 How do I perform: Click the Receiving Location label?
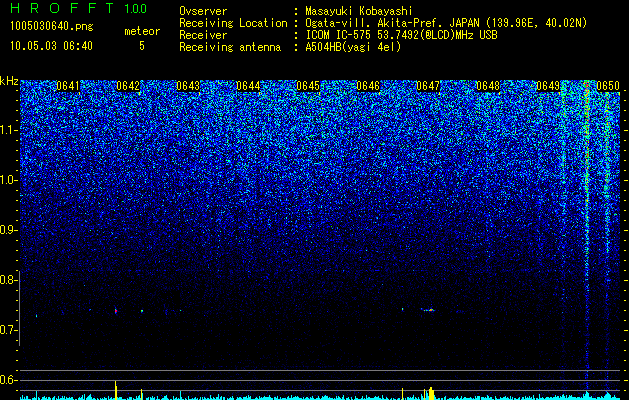[x=233, y=23]
